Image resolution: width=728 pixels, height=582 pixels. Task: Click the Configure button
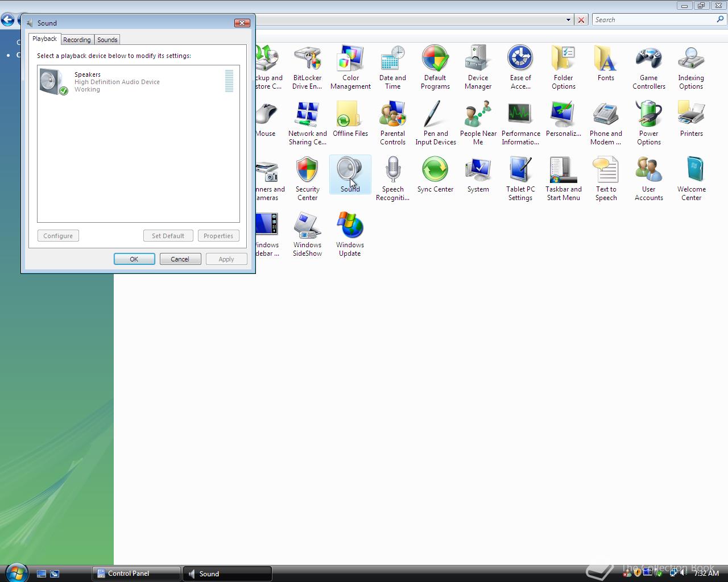(58, 236)
